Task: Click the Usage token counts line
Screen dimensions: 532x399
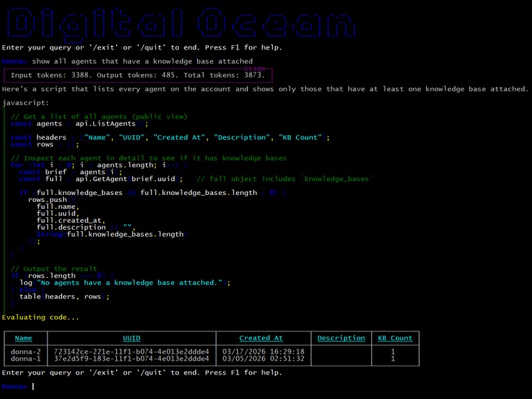Action: tap(138, 75)
